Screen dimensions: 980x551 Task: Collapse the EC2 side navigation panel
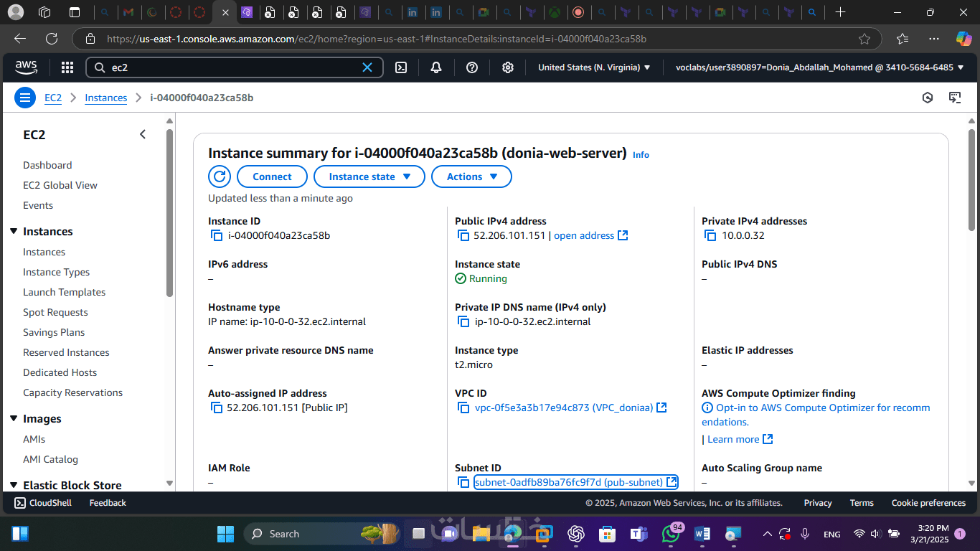point(143,134)
